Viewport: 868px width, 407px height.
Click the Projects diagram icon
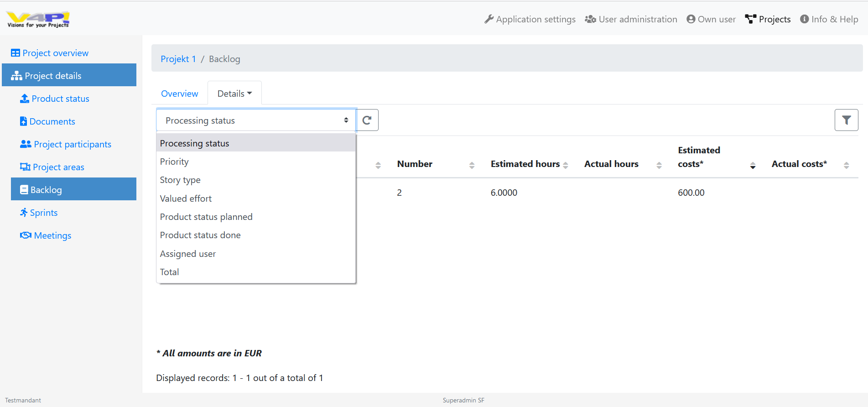(x=751, y=19)
